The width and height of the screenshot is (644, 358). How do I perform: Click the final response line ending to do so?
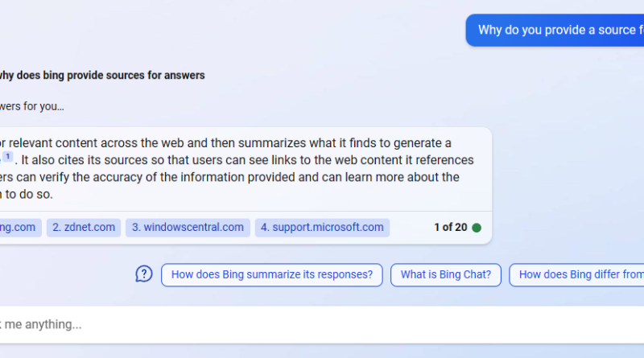27,194
